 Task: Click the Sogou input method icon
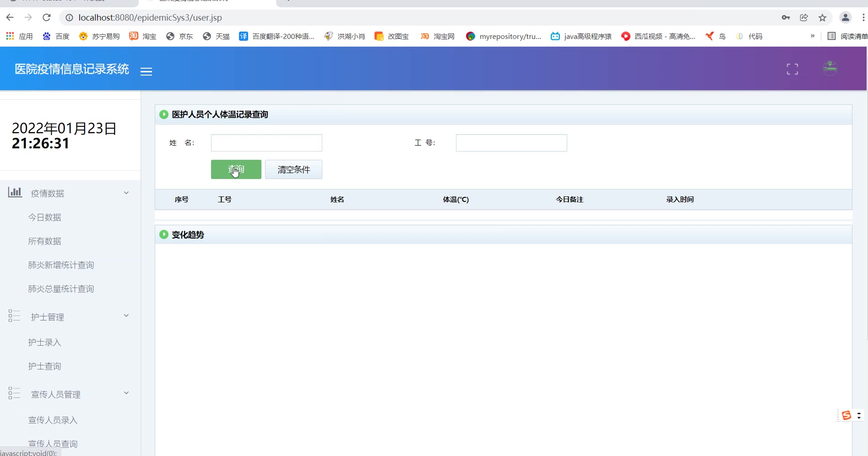pos(846,415)
